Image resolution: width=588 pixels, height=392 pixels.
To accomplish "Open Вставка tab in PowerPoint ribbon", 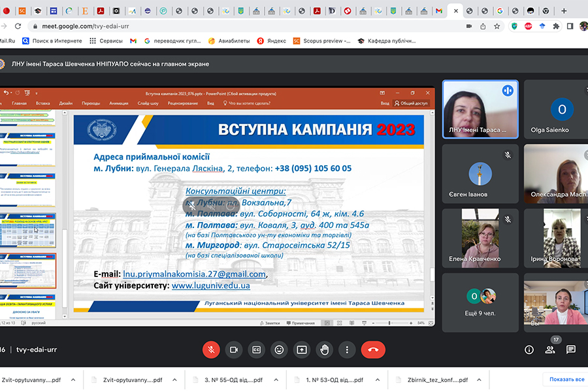I will (42, 103).
